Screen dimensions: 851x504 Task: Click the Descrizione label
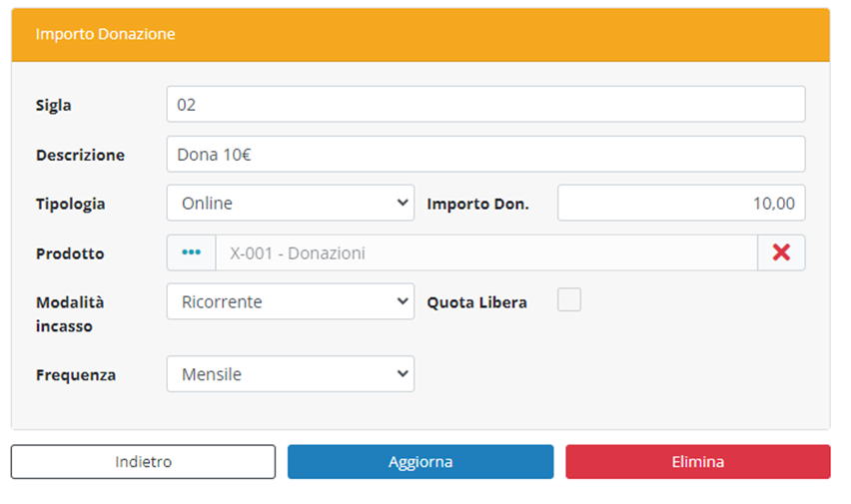(80, 155)
